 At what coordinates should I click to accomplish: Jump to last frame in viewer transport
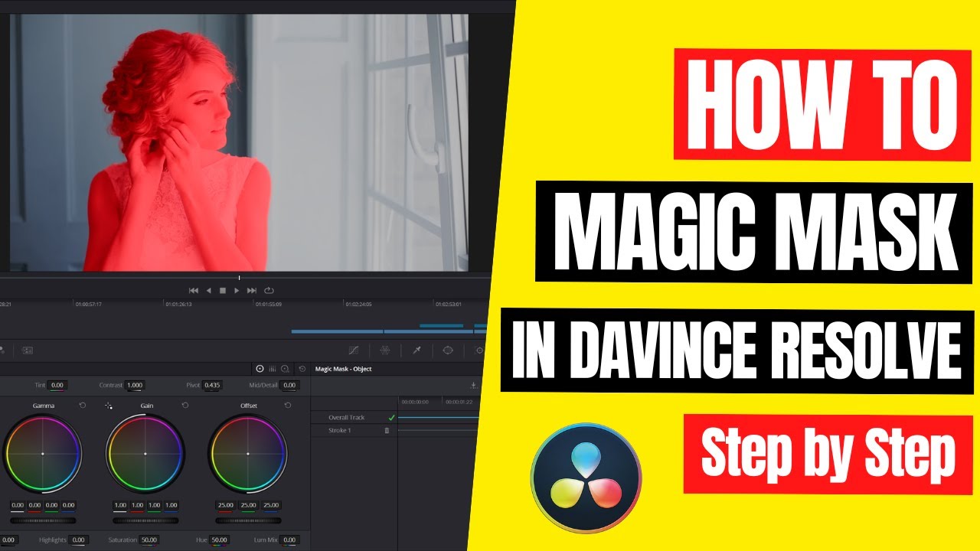coord(252,291)
